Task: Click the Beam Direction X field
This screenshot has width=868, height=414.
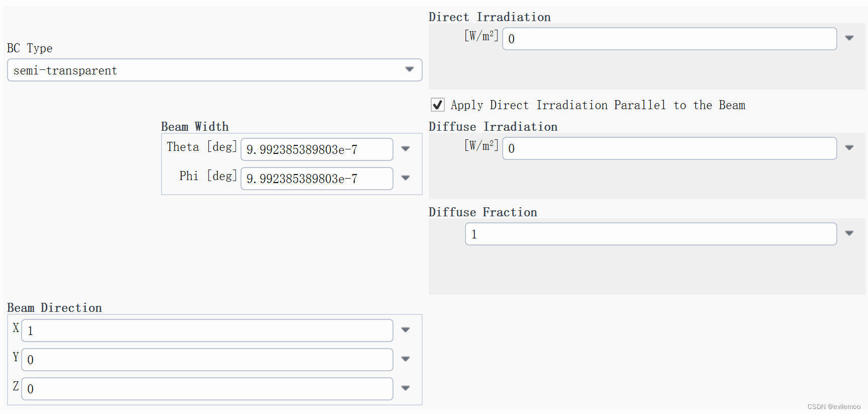Action: click(207, 330)
